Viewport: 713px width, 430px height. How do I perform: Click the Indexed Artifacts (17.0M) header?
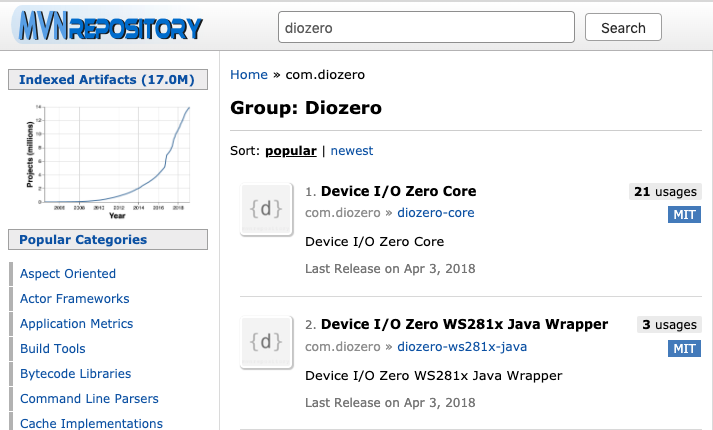(108, 80)
